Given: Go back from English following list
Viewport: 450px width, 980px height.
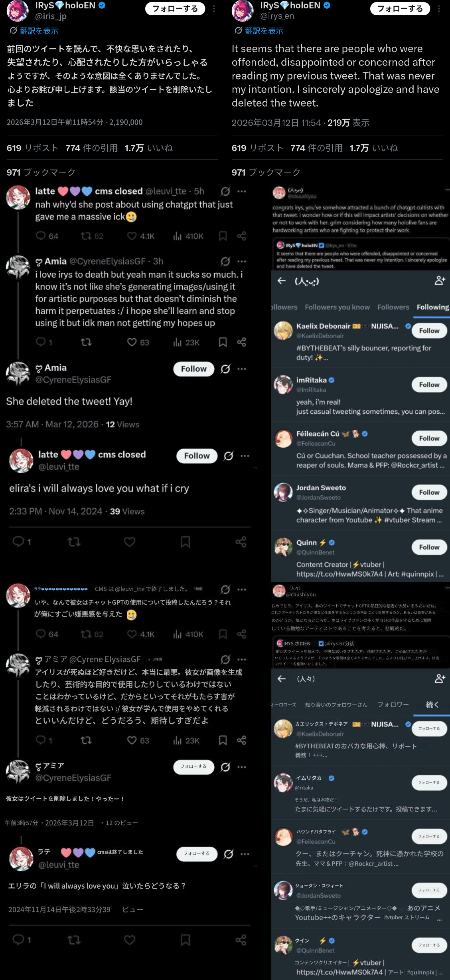Looking at the screenshot, I should [x=282, y=281].
